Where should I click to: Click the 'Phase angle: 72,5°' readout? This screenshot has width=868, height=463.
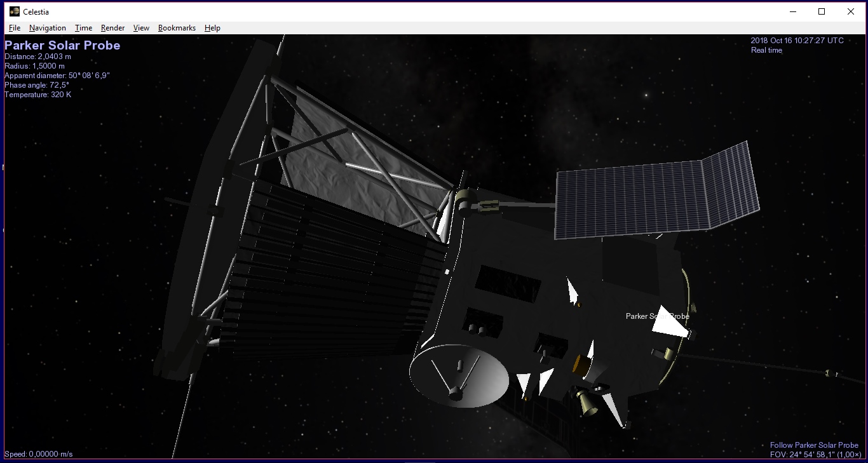[x=37, y=85]
